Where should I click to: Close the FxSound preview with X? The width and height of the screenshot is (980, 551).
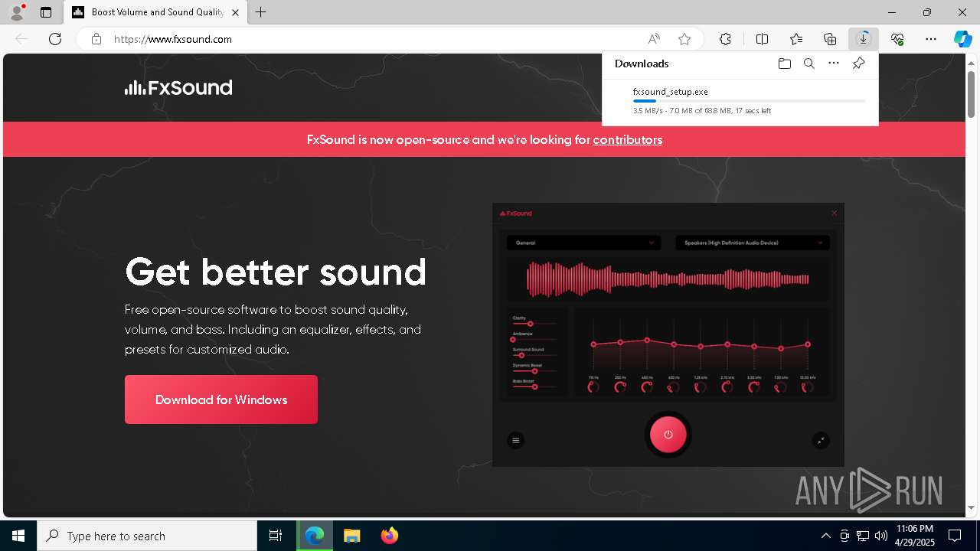(x=835, y=213)
